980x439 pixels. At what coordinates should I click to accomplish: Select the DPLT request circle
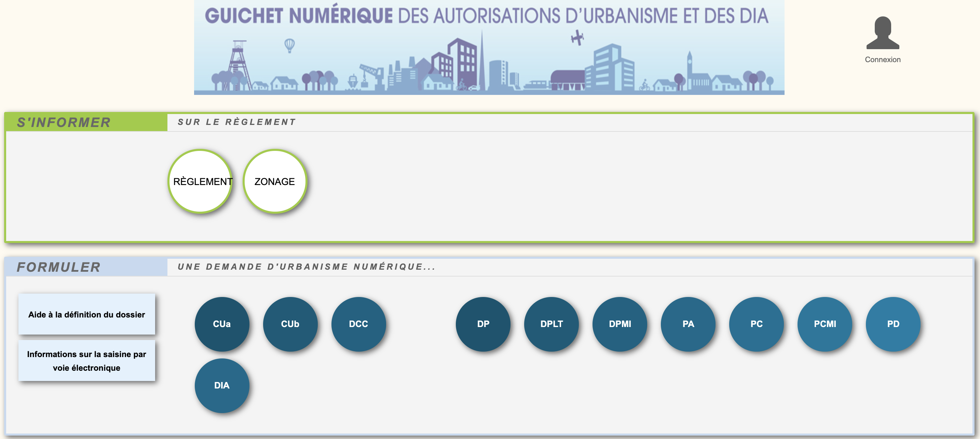[x=552, y=324]
